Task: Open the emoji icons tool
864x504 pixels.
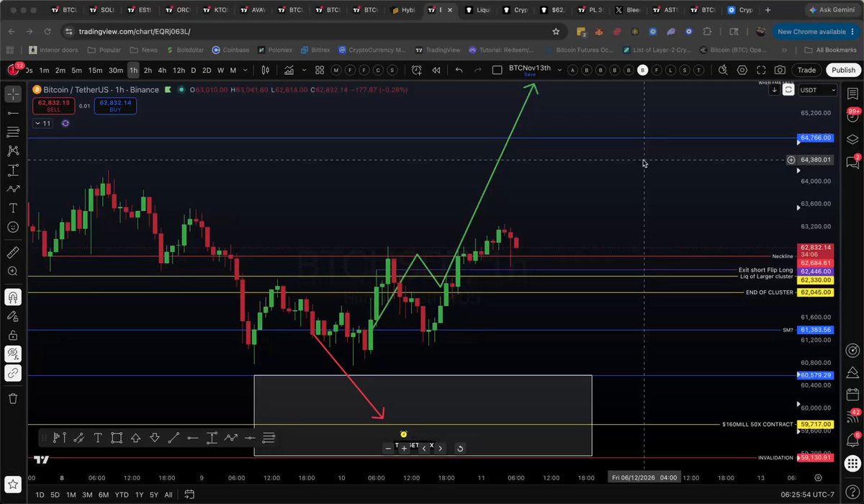Action: 13,226
